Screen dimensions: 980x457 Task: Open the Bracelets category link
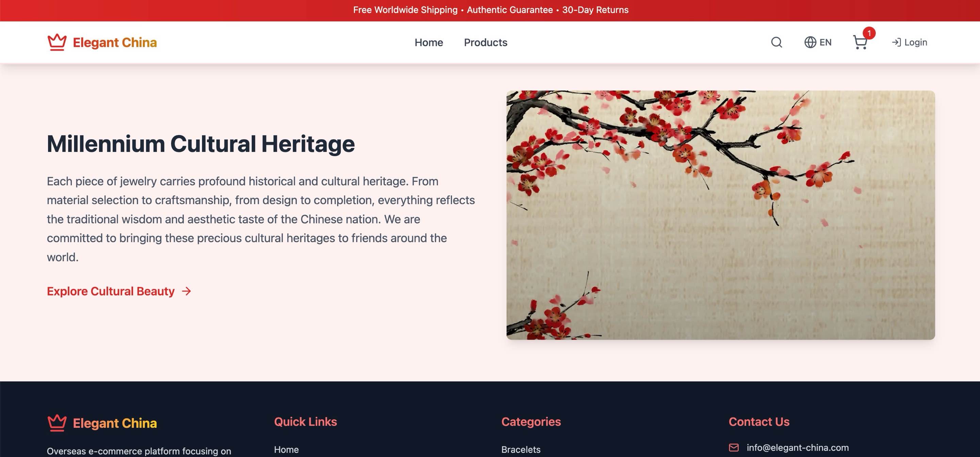click(521, 450)
